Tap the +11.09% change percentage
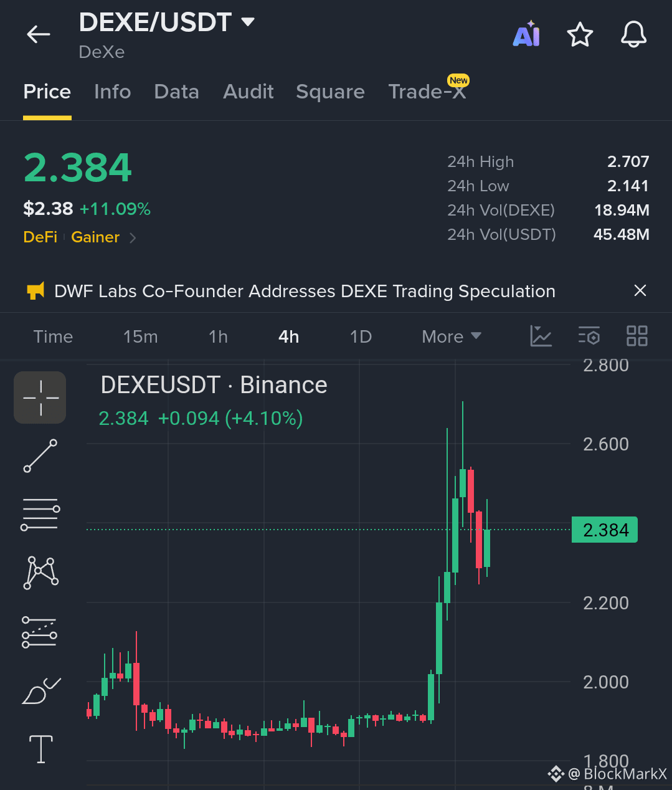Image resolution: width=672 pixels, height=790 pixels. click(115, 209)
